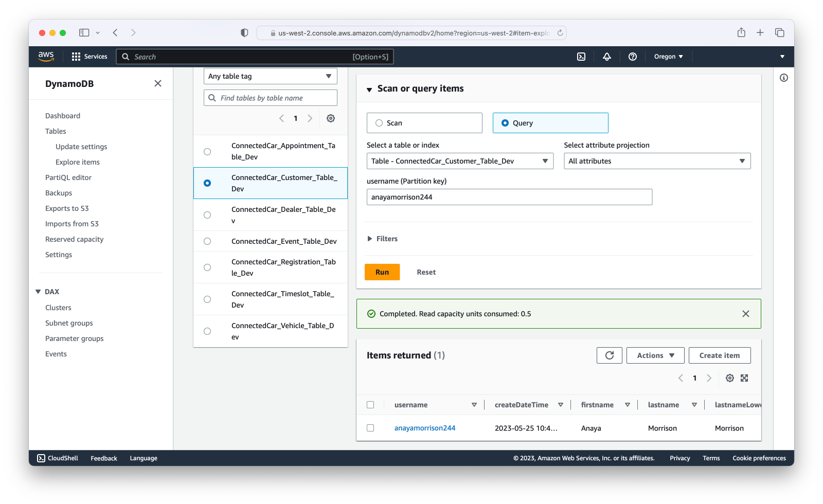Open Cookie preferences
Image resolution: width=823 pixels, height=504 pixels.
pyautogui.click(x=759, y=458)
